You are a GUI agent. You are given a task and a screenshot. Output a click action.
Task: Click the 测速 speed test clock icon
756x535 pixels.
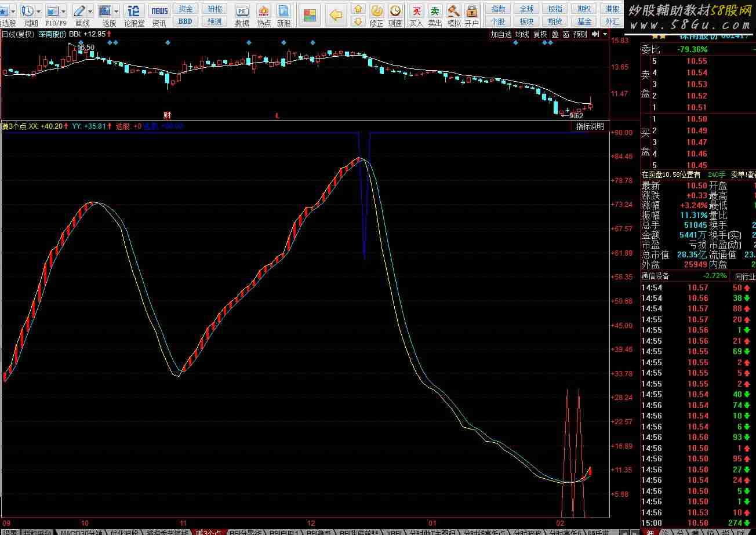pyautogui.click(x=395, y=10)
